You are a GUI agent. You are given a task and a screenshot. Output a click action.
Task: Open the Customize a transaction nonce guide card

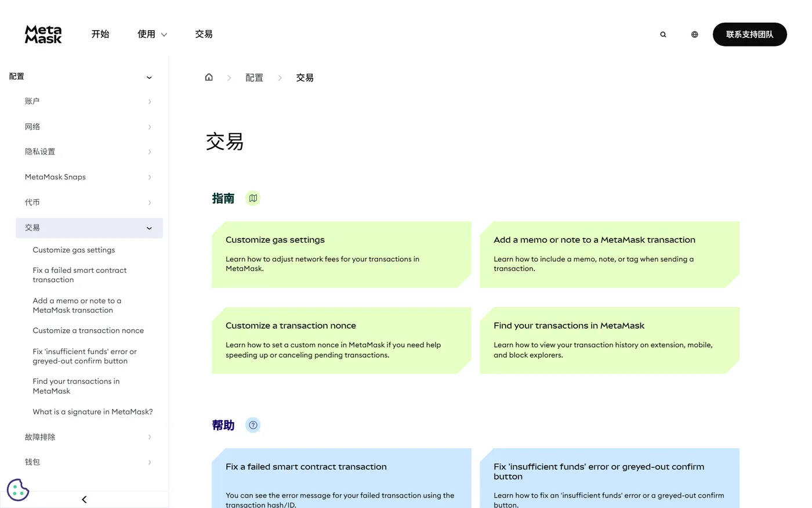(x=342, y=340)
